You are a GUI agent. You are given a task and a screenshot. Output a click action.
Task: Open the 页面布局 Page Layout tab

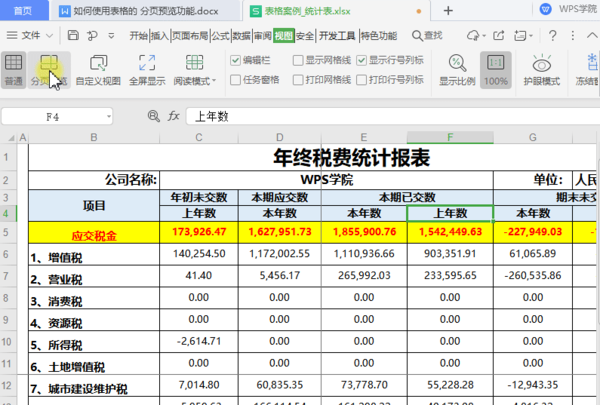(x=189, y=36)
